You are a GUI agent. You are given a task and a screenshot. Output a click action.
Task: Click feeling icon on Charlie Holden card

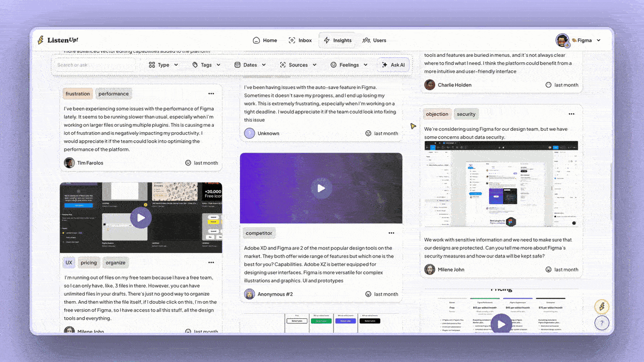click(x=548, y=85)
